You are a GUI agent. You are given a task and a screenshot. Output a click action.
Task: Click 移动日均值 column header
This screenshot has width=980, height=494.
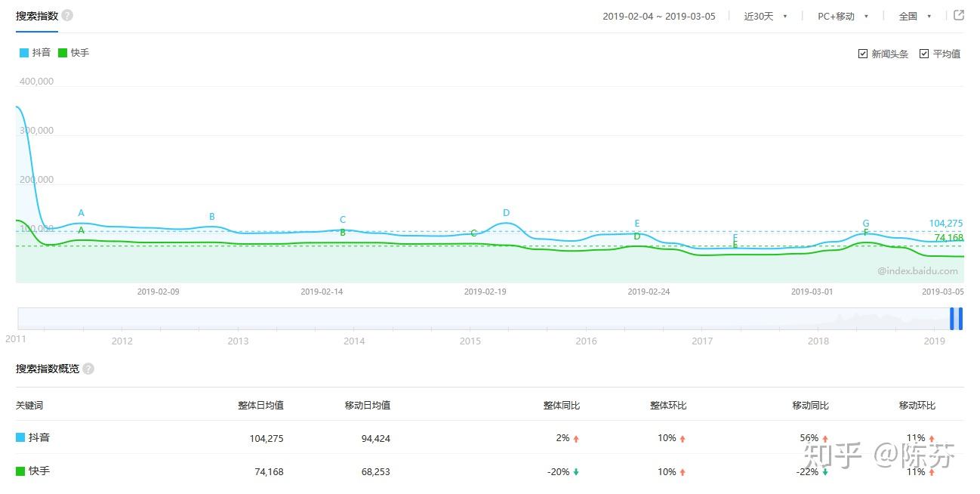tap(368, 406)
